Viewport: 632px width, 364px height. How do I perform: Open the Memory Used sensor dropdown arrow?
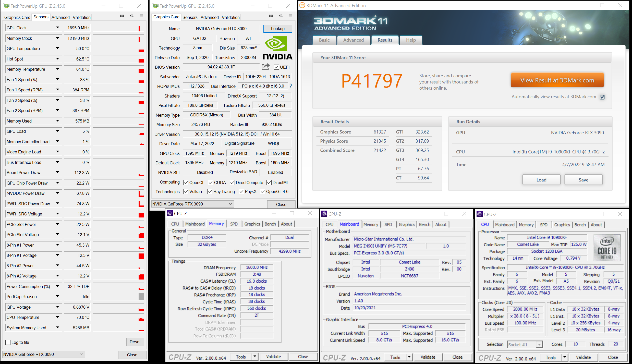[x=57, y=121]
